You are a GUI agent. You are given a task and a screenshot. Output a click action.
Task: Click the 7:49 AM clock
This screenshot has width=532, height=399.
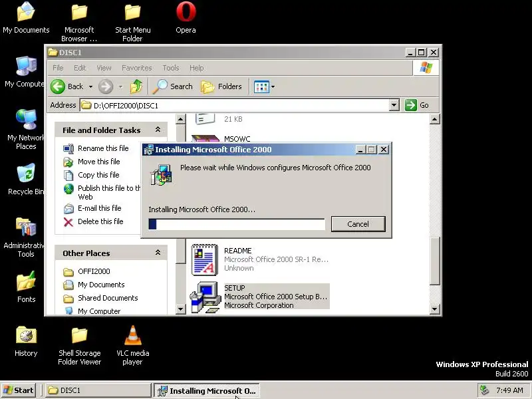pyautogui.click(x=509, y=390)
